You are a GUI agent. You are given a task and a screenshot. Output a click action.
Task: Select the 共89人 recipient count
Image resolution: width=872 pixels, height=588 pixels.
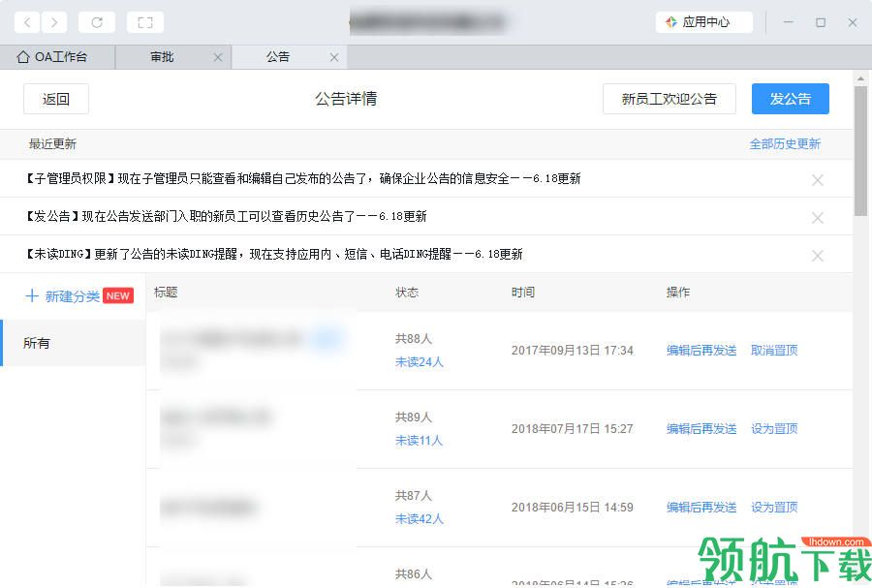pos(413,418)
